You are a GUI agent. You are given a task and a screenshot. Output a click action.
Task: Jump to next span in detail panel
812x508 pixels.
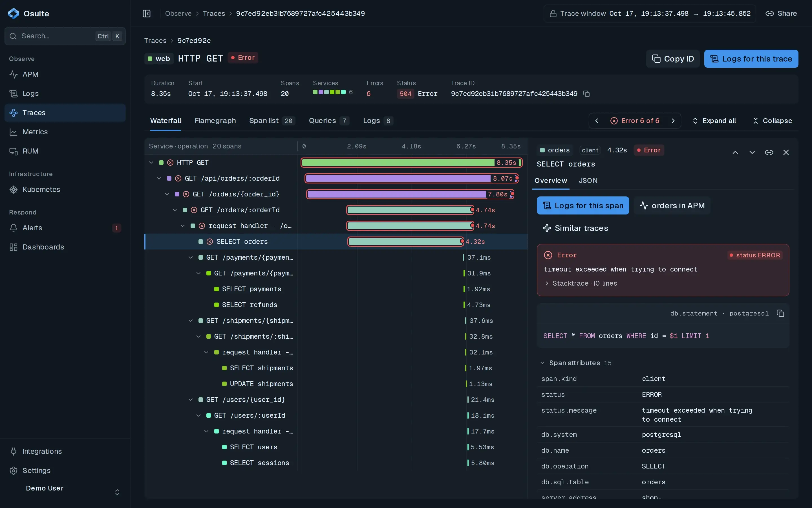tap(752, 152)
